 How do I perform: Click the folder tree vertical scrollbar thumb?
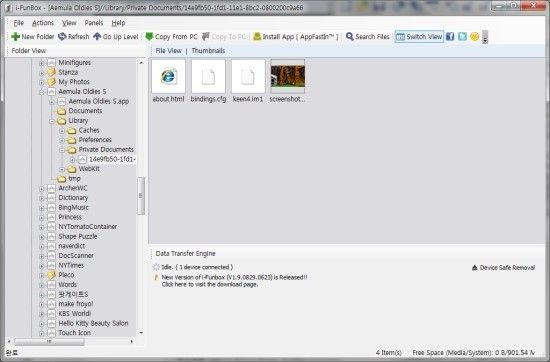click(x=141, y=196)
